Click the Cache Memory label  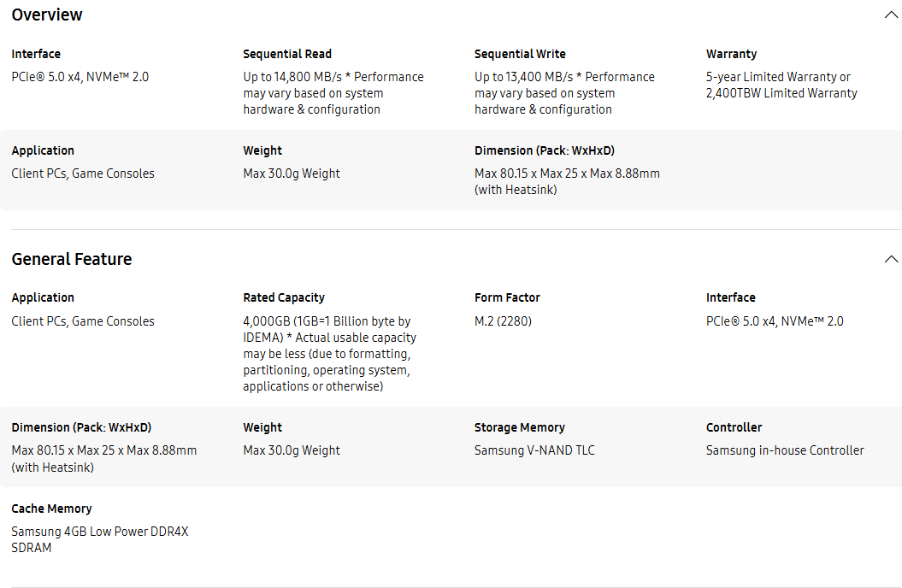pyautogui.click(x=51, y=509)
